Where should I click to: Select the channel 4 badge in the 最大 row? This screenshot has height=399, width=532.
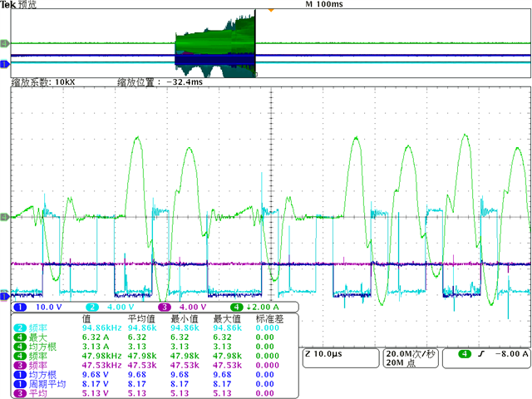tap(20, 337)
